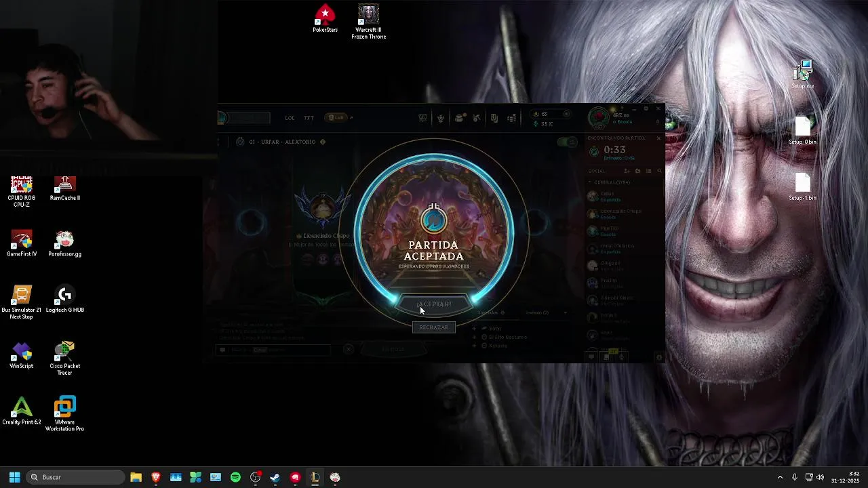Select Setup-1.bin desktop file
Image resolution: width=868 pixels, height=488 pixels.
click(802, 188)
